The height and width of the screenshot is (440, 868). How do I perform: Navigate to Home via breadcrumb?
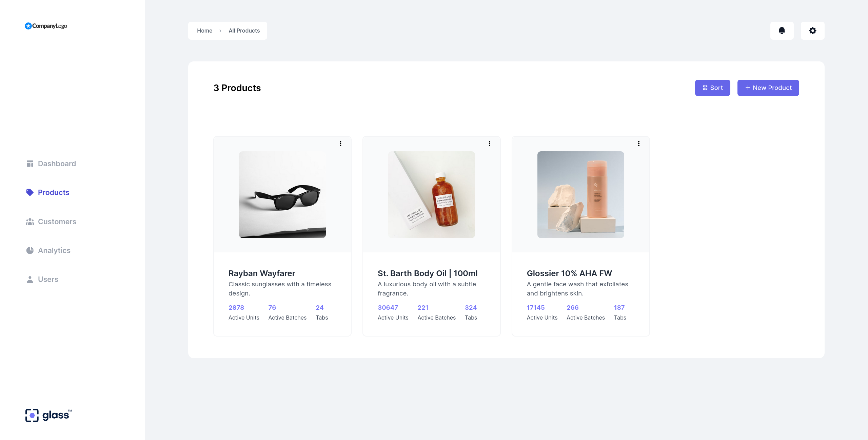pos(205,31)
